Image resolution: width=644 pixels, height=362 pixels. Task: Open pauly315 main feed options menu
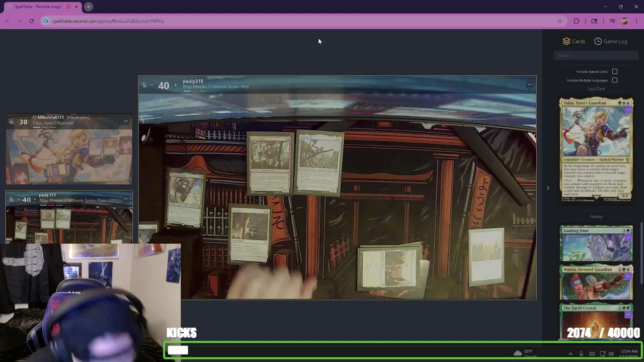529,84
